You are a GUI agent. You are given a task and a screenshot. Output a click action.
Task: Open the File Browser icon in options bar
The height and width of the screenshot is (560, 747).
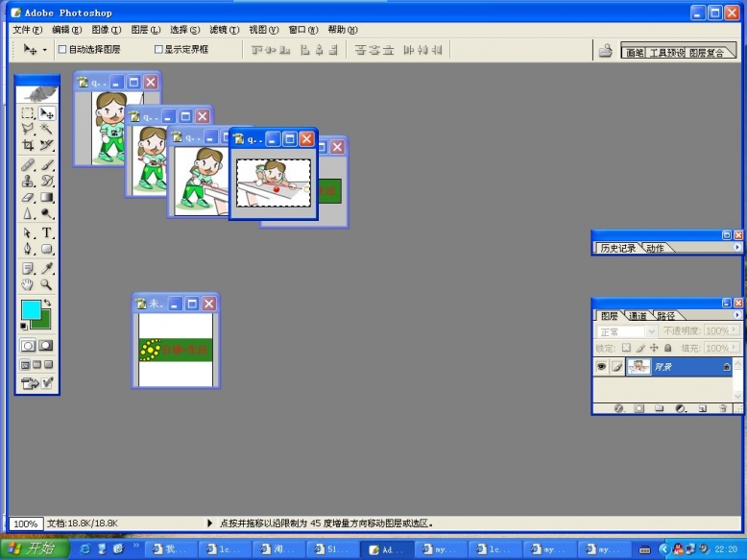point(606,50)
